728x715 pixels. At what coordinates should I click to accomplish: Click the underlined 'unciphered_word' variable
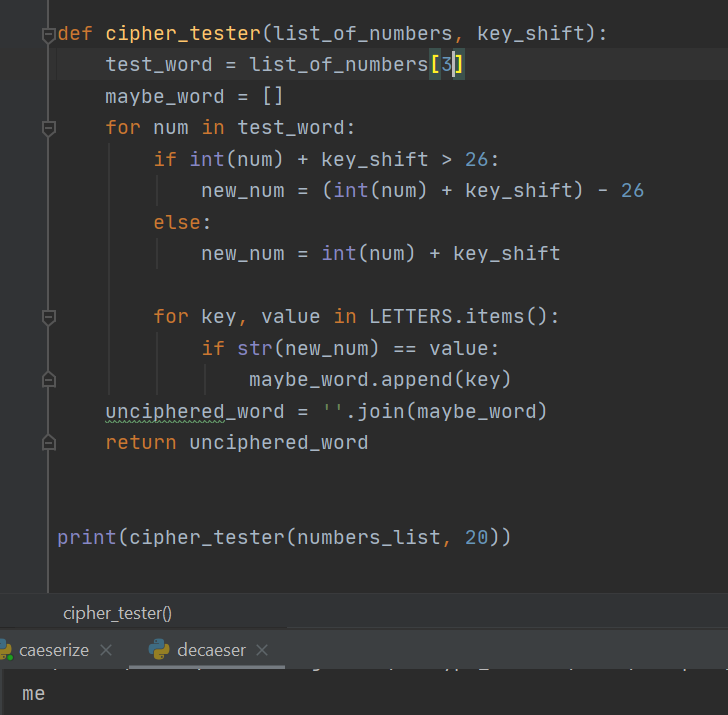click(x=195, y=412)
